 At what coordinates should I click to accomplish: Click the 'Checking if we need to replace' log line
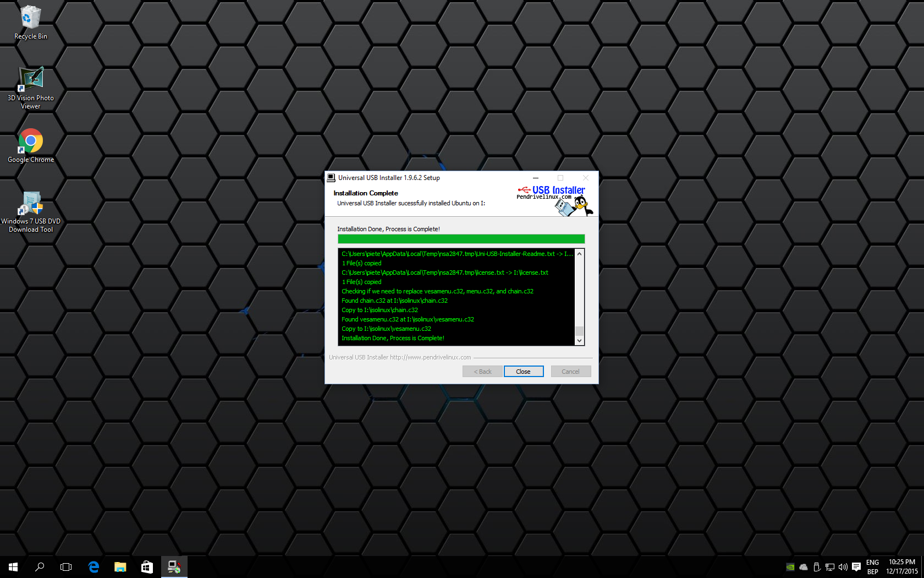(x=437, y=291)
